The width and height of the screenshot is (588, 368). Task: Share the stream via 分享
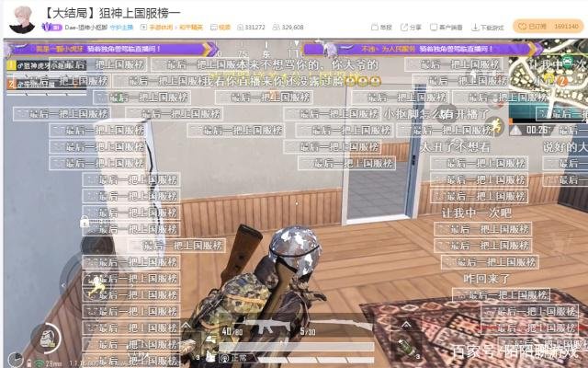(411, 28)
